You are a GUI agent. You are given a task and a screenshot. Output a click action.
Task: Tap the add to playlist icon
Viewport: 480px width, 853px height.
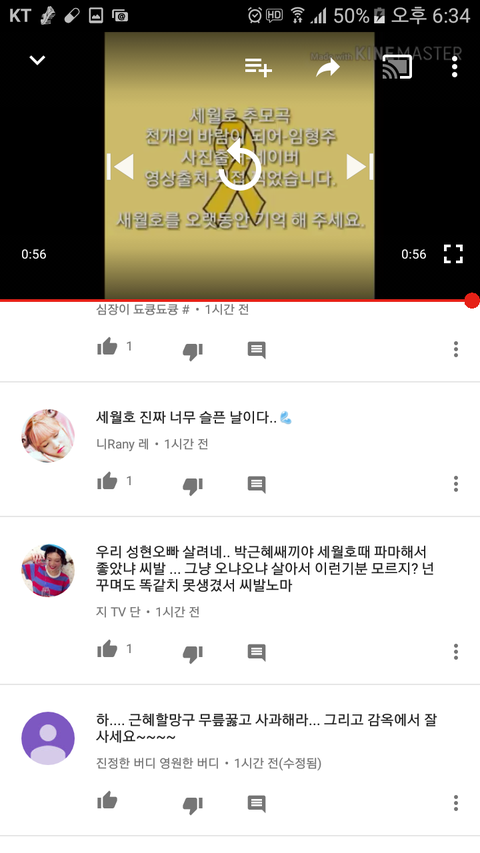[x=258, y=67]
